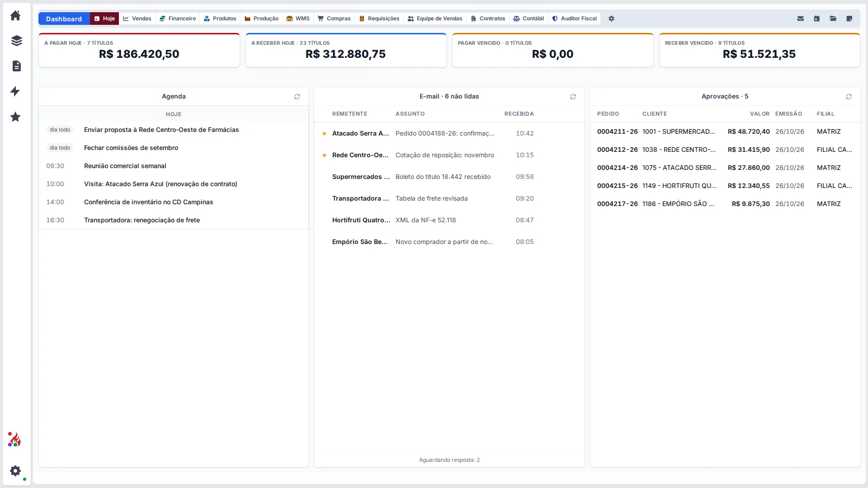Switch to the Hoje tab
The image size is (868, 488).
104,19
